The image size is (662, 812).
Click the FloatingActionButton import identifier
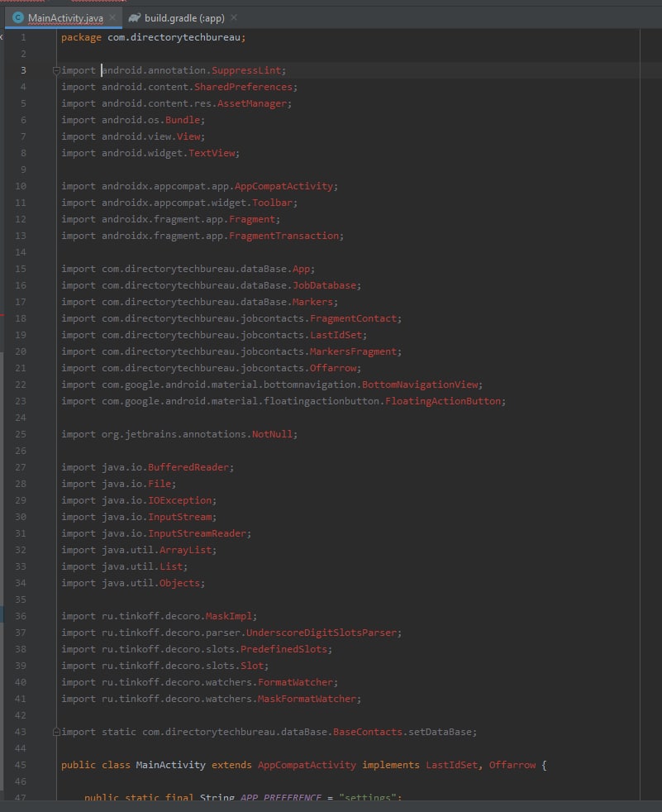443,401
